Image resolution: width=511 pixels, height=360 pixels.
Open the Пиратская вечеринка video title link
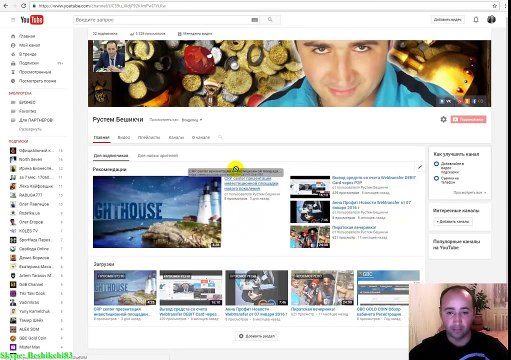pos(354,227)
